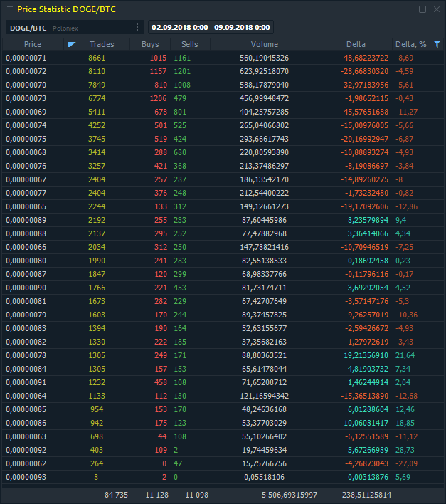This screenshot has height=504, width=446.
Task: Click delta percent -10,36
Action: coord(406,315)
